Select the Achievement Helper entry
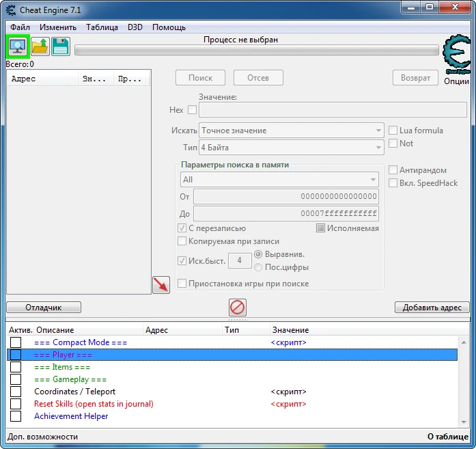This screenshot has height=449, width=476. [x=71, y=416]
